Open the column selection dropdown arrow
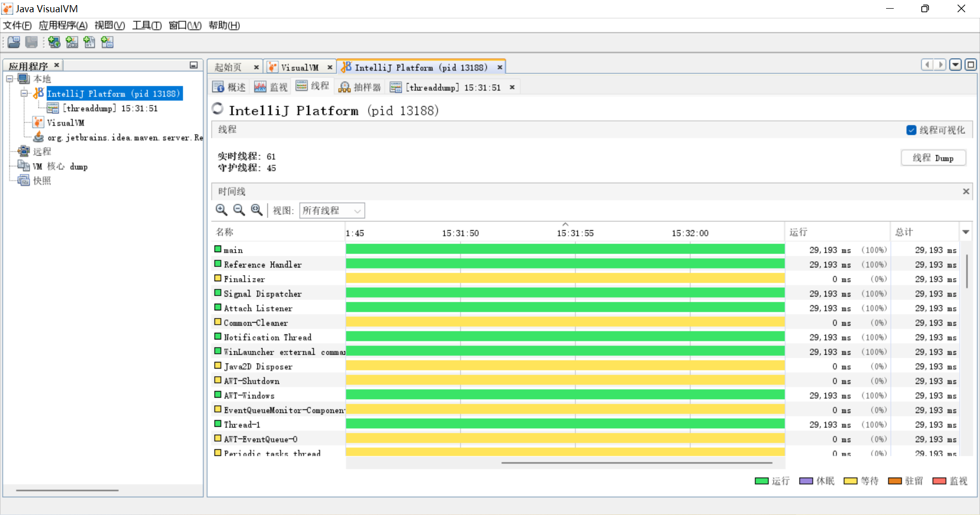The height and width of the screenshot is (515, 980). point(966,232)
